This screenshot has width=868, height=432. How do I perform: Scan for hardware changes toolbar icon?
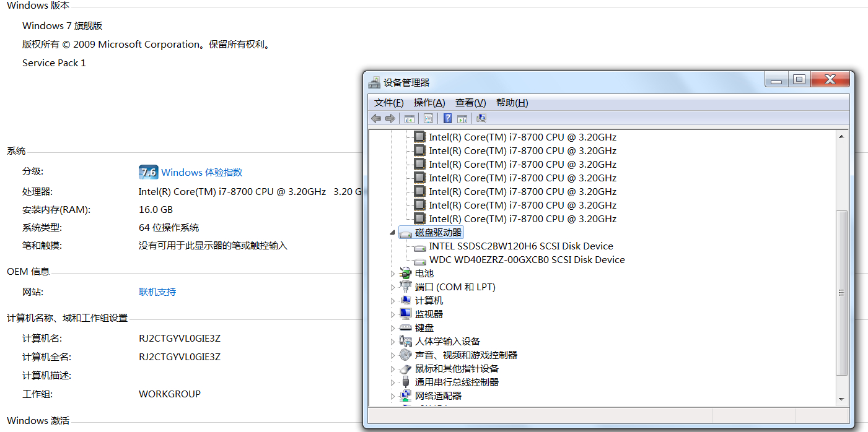(x=481, y=118)
